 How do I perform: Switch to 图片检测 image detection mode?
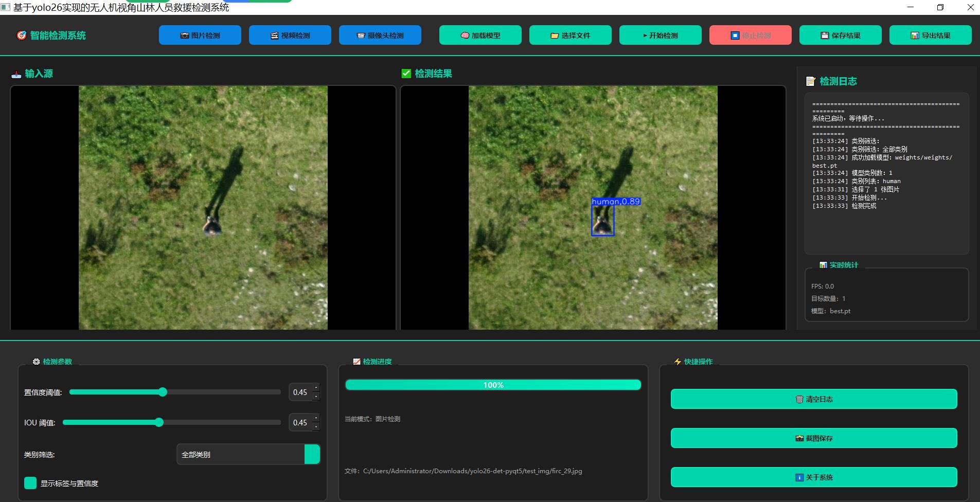pyautogui.click(x=200, y=35)
